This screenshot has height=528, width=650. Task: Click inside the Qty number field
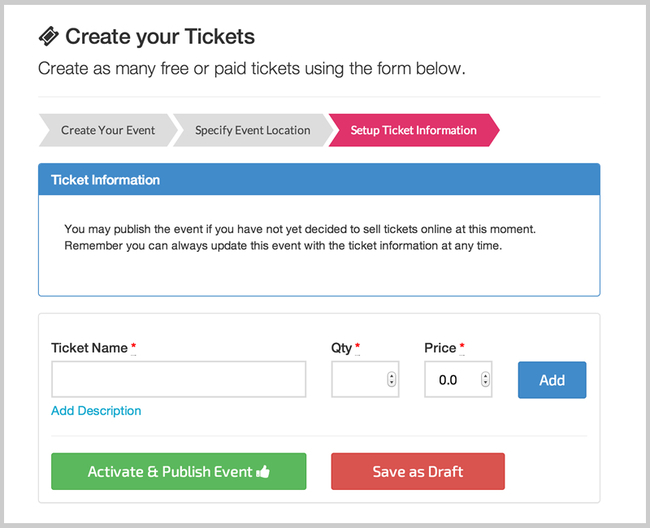(x=357, y=380)
